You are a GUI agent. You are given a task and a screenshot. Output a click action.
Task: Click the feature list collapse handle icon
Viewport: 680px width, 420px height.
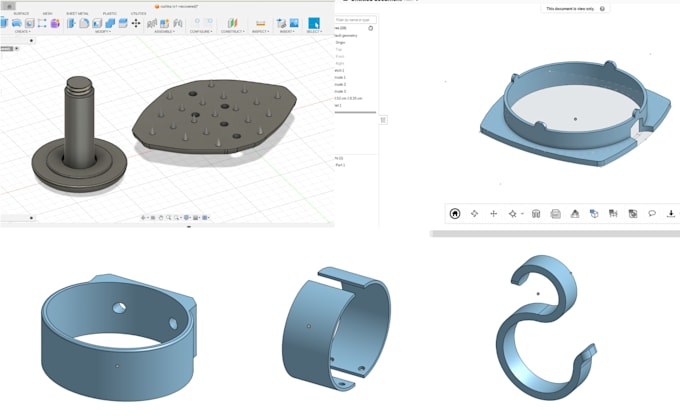[383, 120]
